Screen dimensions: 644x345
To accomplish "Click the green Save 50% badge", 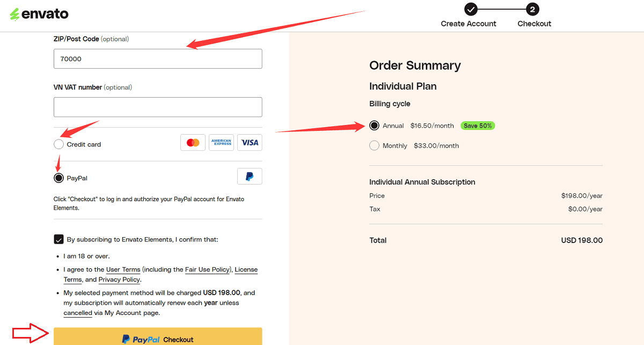I will point(478,126).
